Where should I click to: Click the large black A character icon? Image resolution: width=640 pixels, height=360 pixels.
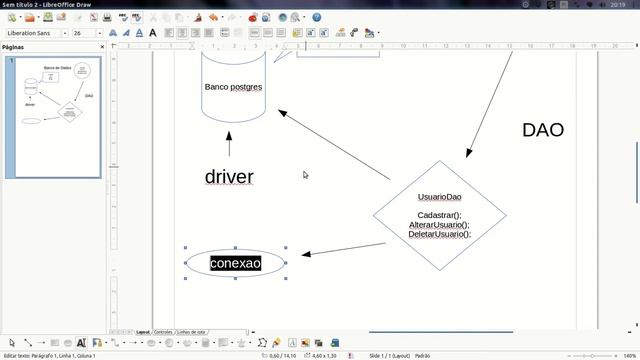pyautogui.click(x=153, y=33)
